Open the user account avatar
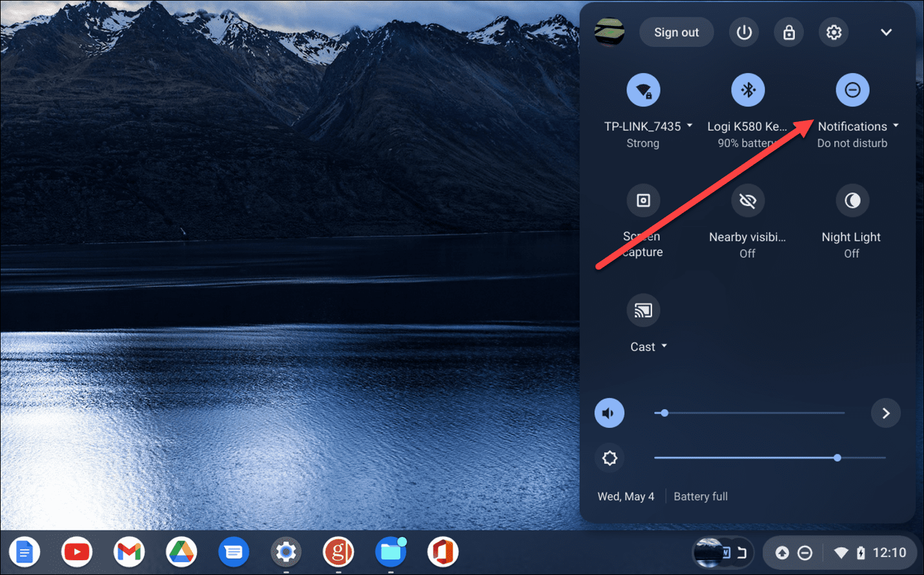 pyautogui.click(x=609, y=32)
